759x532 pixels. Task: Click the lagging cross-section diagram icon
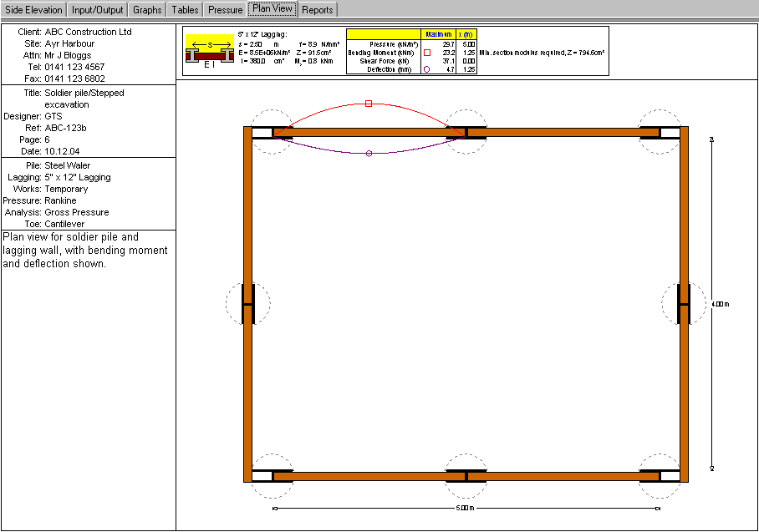click(209, 51)
